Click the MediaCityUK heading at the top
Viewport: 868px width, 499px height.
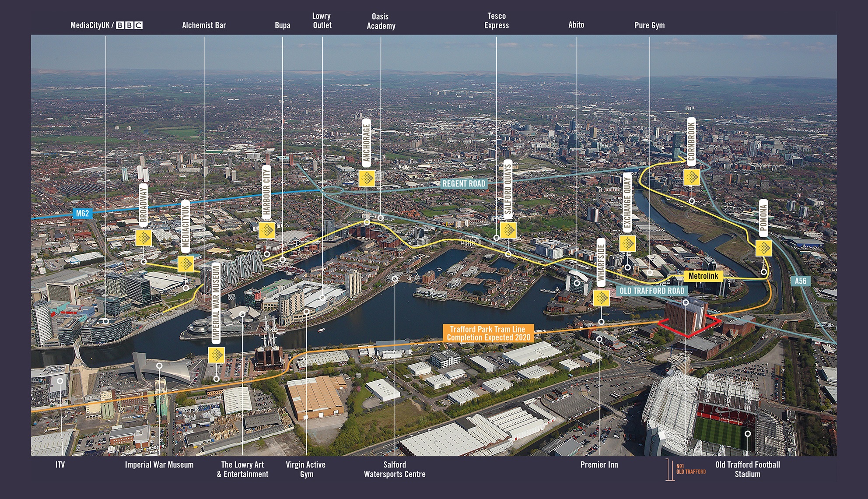90,25
